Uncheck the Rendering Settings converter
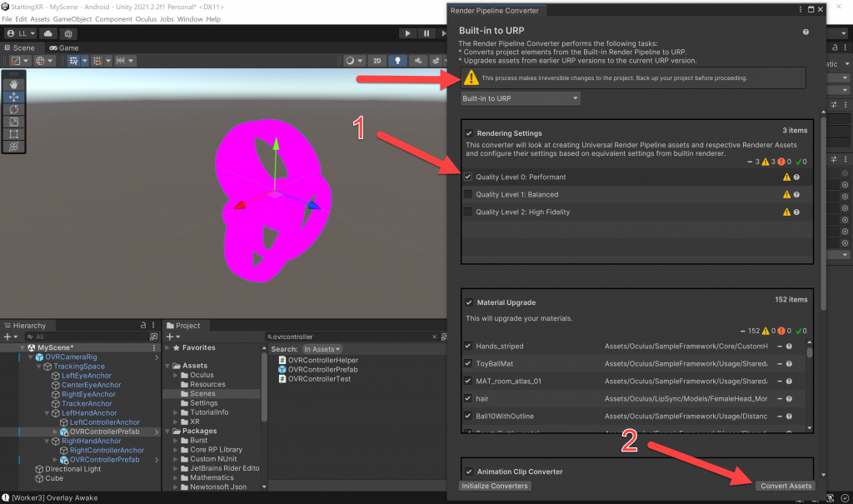 [469, 133]
